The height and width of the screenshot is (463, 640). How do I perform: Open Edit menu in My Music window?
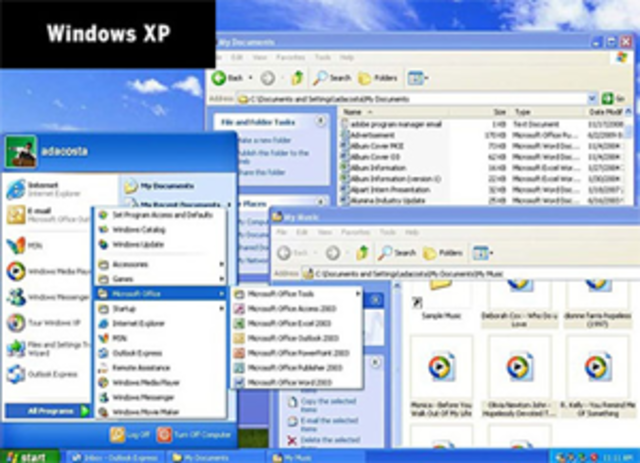302,232
